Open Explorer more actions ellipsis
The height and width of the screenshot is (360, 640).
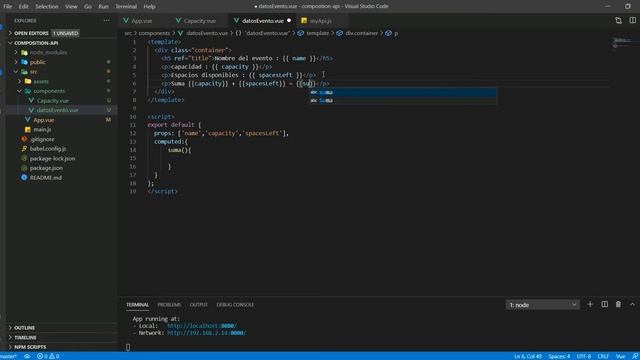[x=107, y=20]
